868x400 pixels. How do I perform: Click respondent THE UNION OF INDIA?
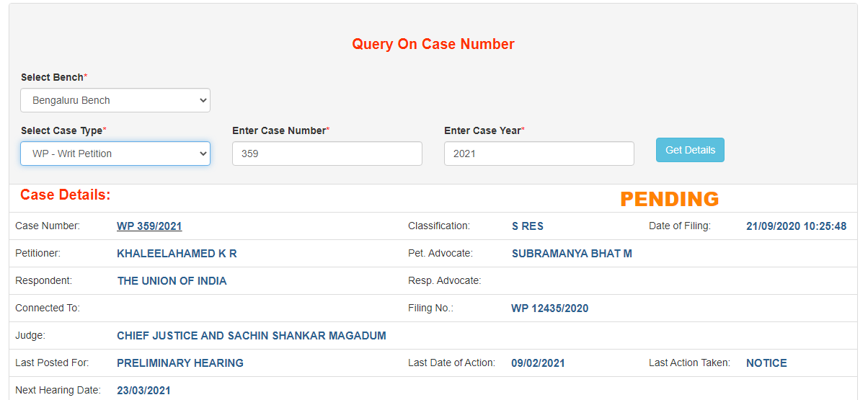[172, 281]
